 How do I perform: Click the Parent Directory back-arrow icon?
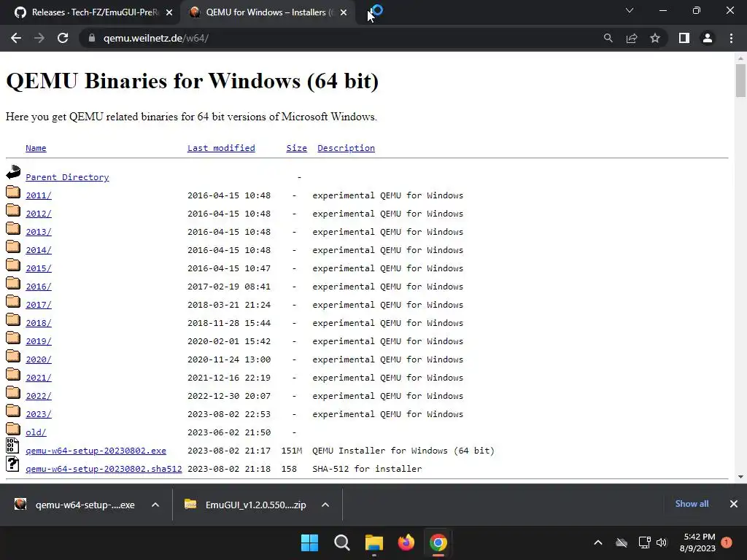tap(13, 172)
